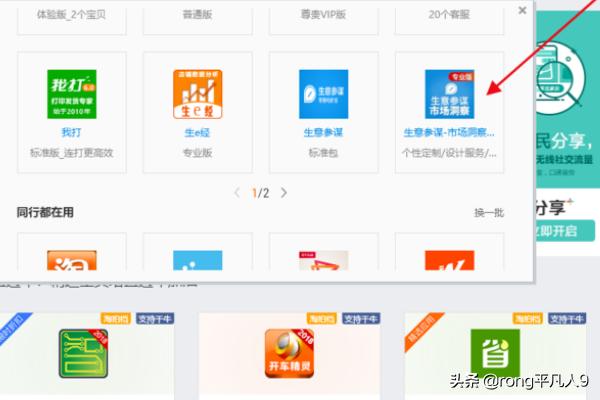This screenshot has width=600, height=400.
Task: Close the popup with the X button
Action: [522, 10]
